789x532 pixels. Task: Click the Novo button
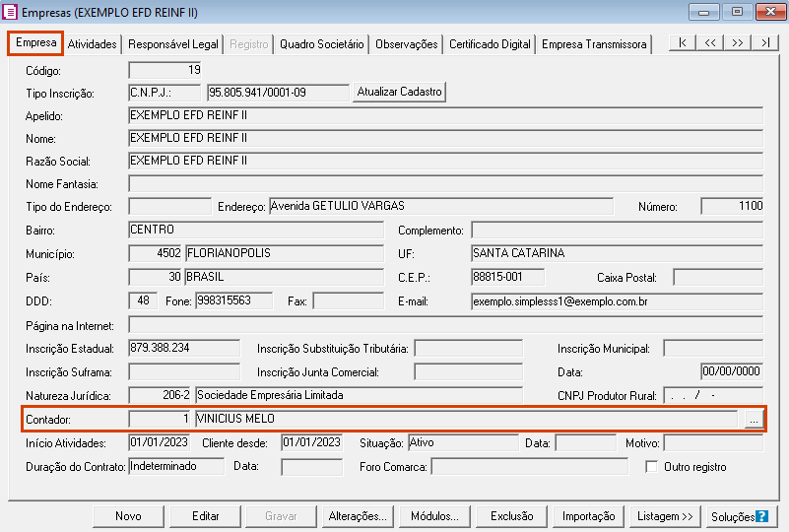[128, 516]
